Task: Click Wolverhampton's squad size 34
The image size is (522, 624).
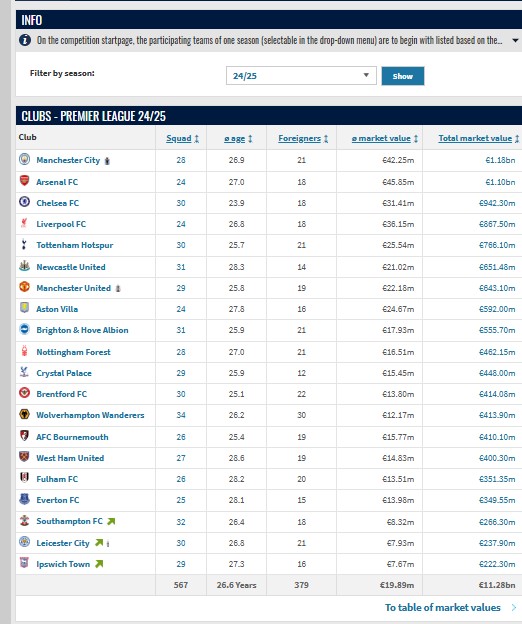Action: pyautogui.click(x=181, y=415)
